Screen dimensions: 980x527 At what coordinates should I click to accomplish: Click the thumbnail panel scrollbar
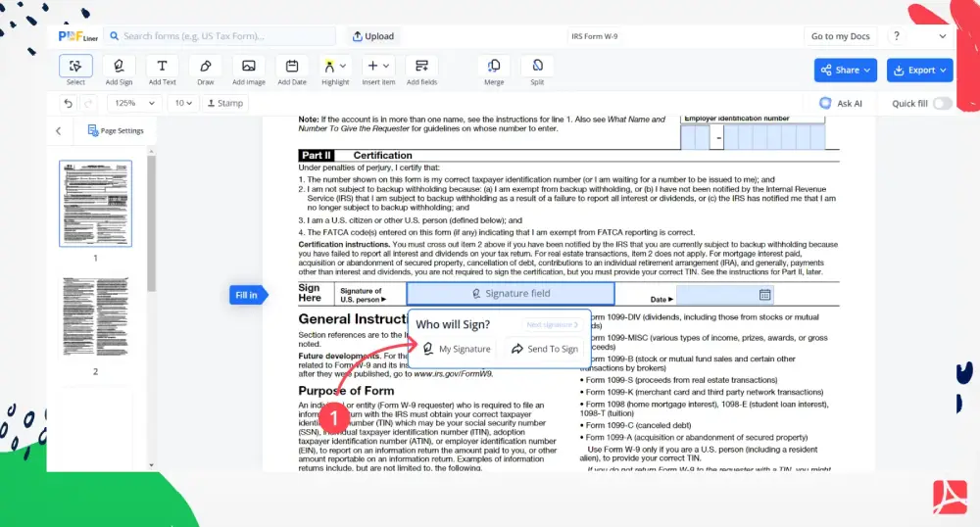[x=151, y=223]
